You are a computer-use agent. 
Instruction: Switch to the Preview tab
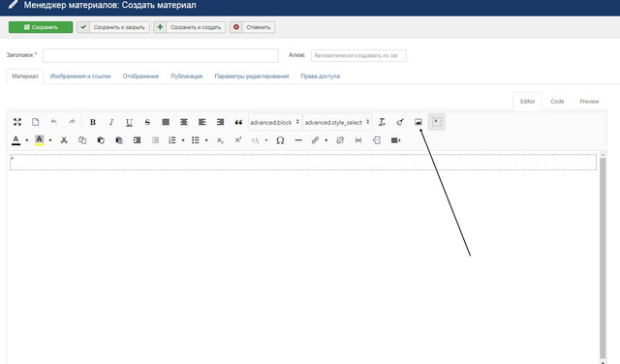tap(589, 102)
